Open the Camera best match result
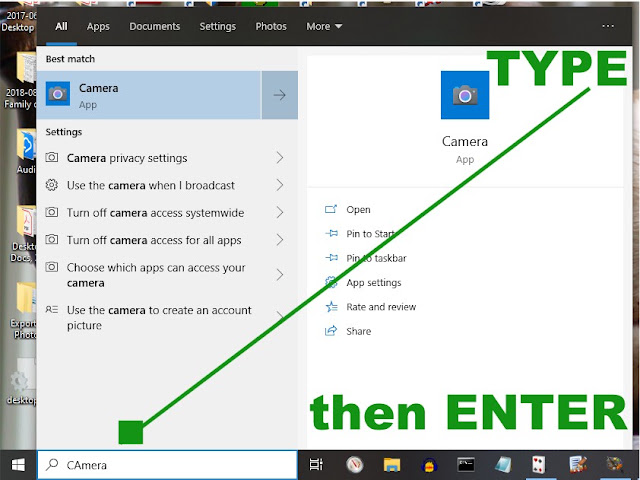Viewport: 640px width, 480px height. pyautogui.click(x=149, y=95)
